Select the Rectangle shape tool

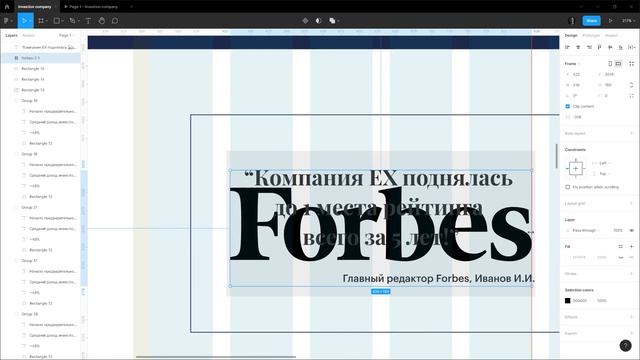click(57, 20)
